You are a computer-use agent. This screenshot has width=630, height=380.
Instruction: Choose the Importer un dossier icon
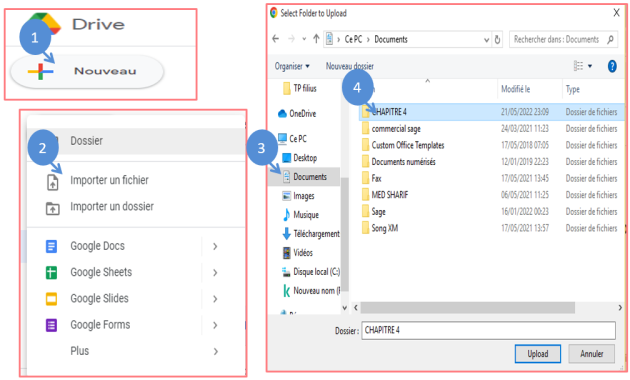click(53, 208)
